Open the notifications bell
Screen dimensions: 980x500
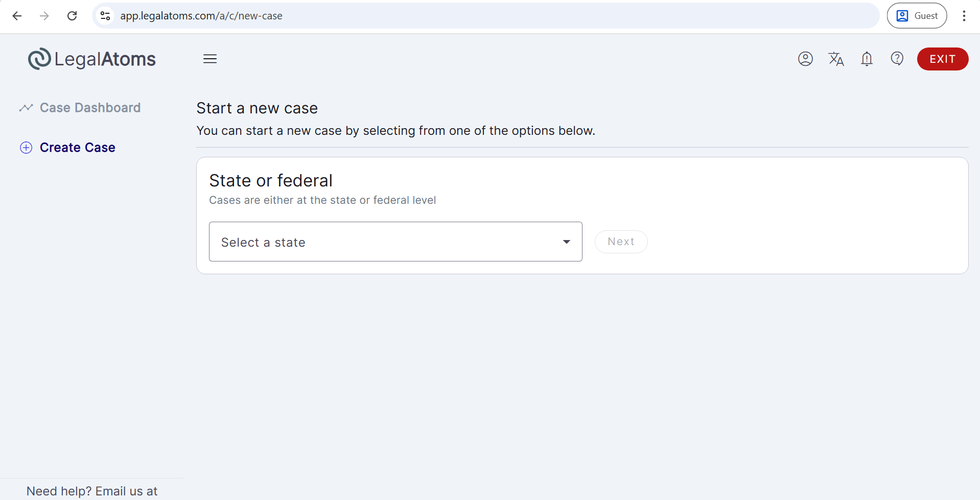867,59
